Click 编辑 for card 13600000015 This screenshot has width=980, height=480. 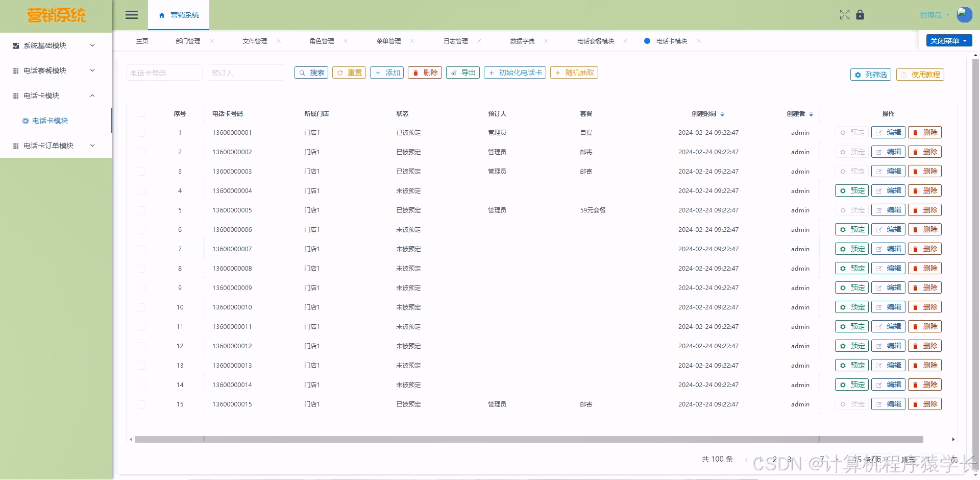click(x=888, y=404)
